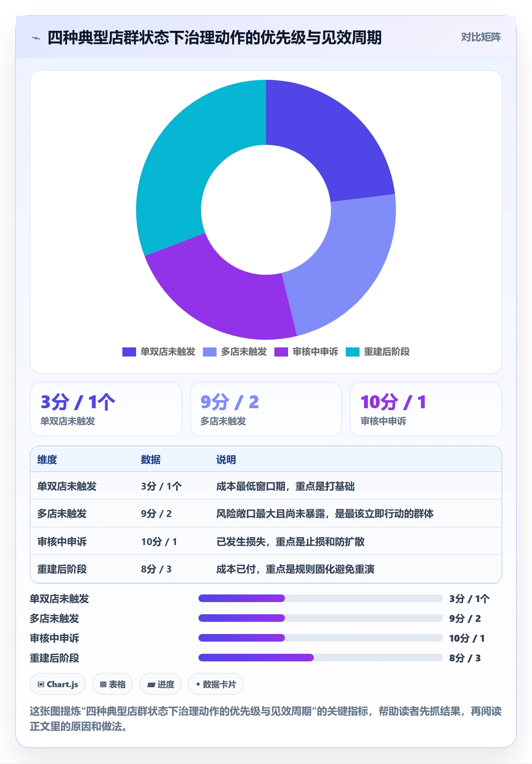
Task: Click the 表格 tag chip
Action: point(112,684)
